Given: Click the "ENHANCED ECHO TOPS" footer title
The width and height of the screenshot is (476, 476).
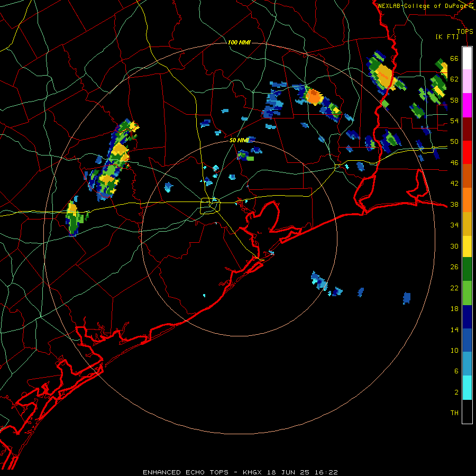Looking at the screenshot, I should pos(186,472).
